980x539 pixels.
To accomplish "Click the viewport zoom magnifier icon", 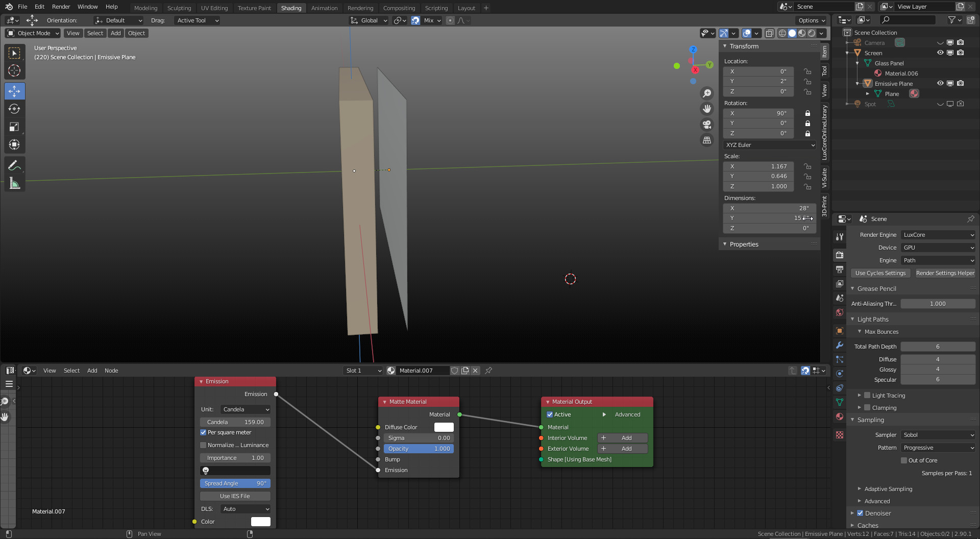I will [707, 93].
